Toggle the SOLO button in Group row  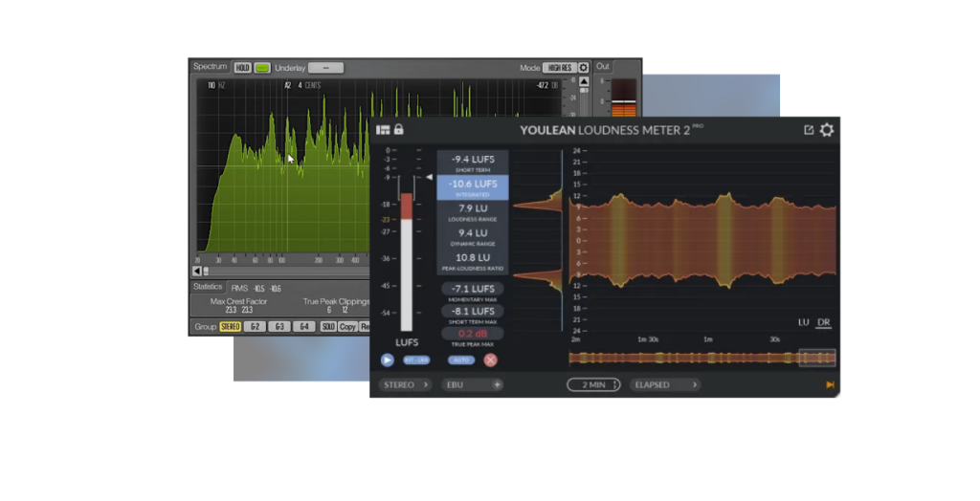[328, 327]
